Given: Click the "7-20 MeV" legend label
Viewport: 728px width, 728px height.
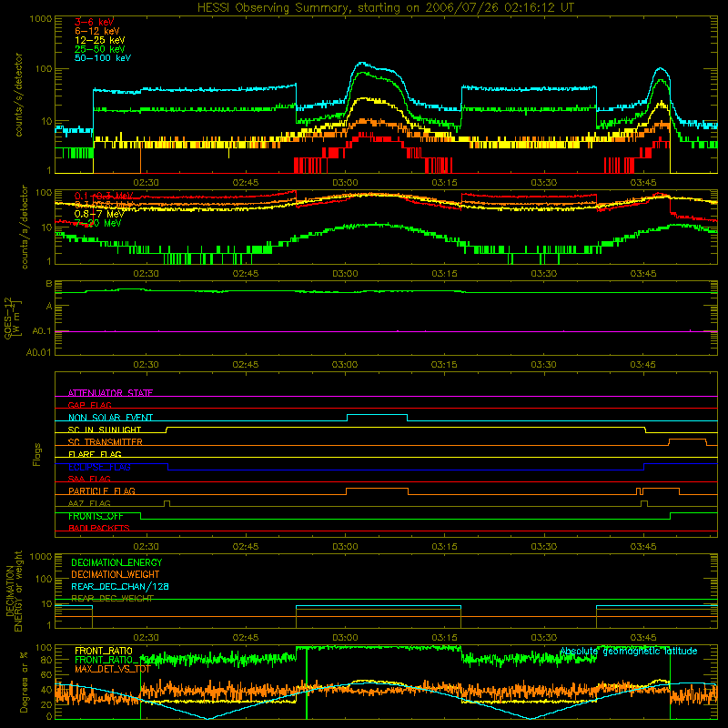Looking at the screenshot, I should click(x=98, y=223).
